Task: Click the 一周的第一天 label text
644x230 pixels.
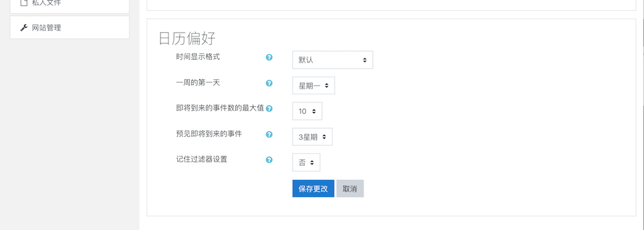Action: pyautogui.click(x=198, y=82)
